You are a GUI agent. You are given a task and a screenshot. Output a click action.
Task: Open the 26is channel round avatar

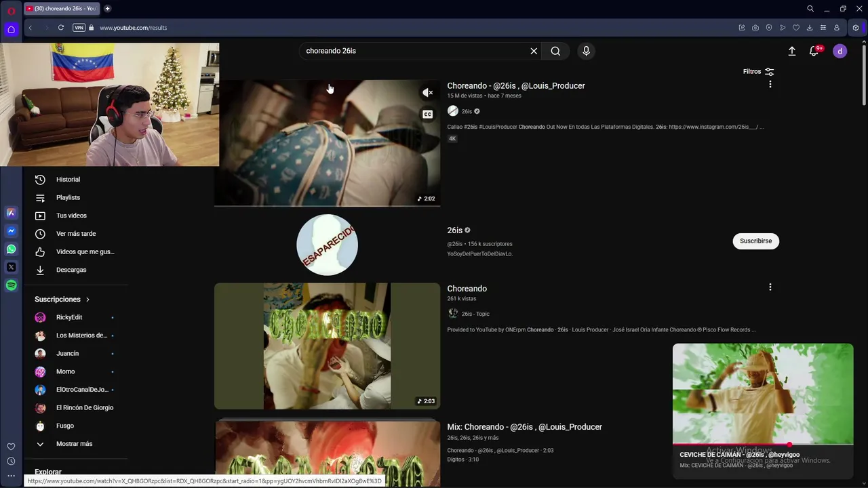pyautogui.click(x=327, y=245)
